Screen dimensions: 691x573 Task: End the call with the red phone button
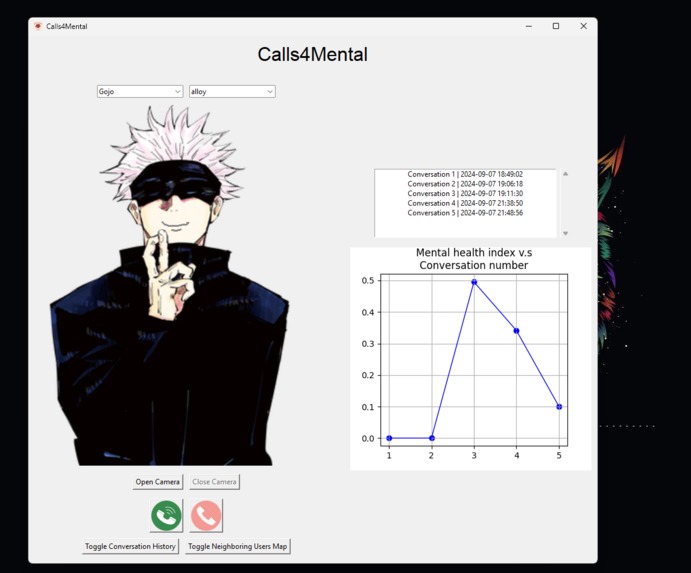[x=206, y=515]
